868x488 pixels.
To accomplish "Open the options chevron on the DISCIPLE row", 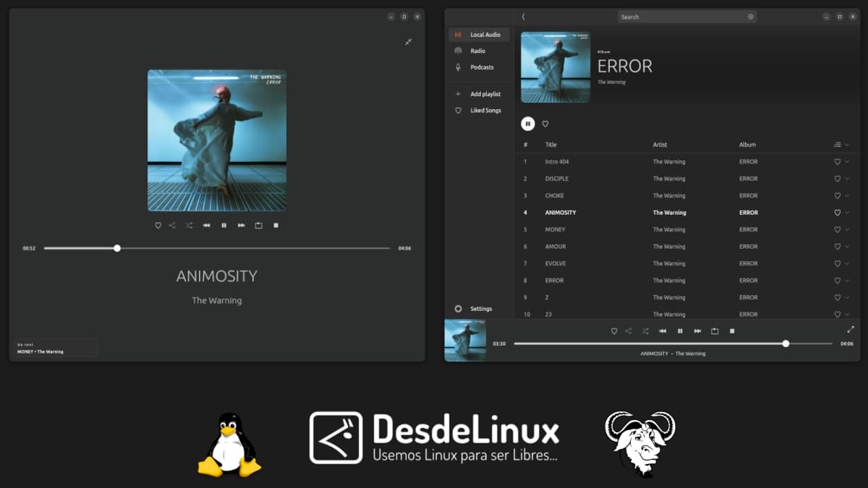I will [846, 179].
